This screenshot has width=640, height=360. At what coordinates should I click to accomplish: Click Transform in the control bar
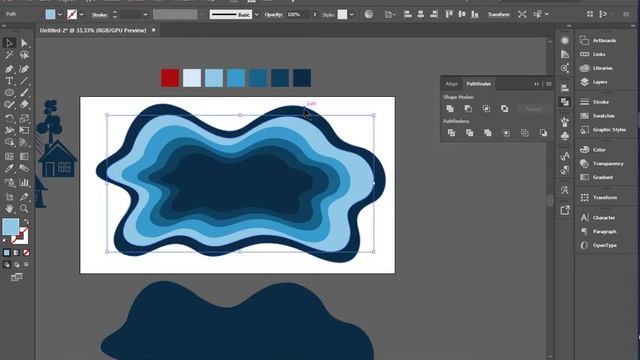tap(499, 14)
